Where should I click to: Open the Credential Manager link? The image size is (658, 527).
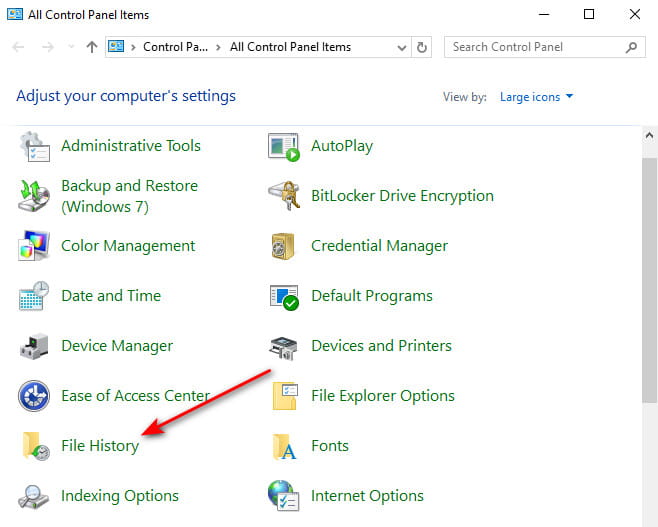[x=379, y=246]
